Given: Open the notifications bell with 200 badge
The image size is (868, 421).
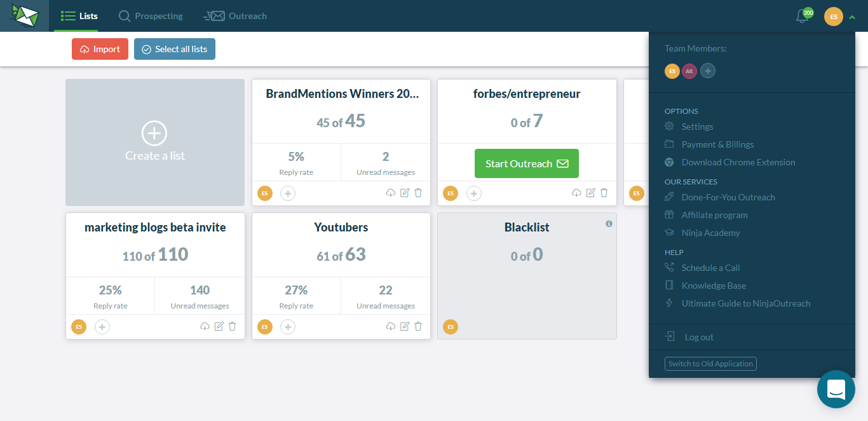Looking at the screenshot, I should (803, 16).
